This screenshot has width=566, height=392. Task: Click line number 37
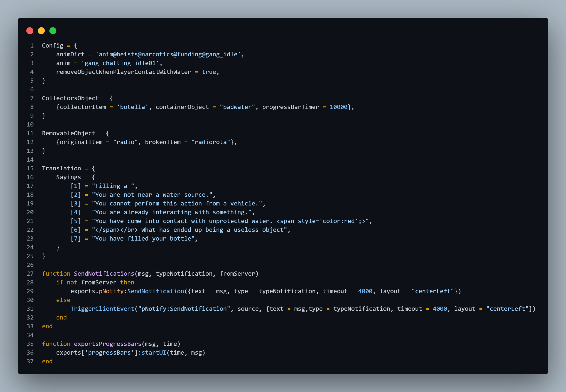[x=30, y=362]
